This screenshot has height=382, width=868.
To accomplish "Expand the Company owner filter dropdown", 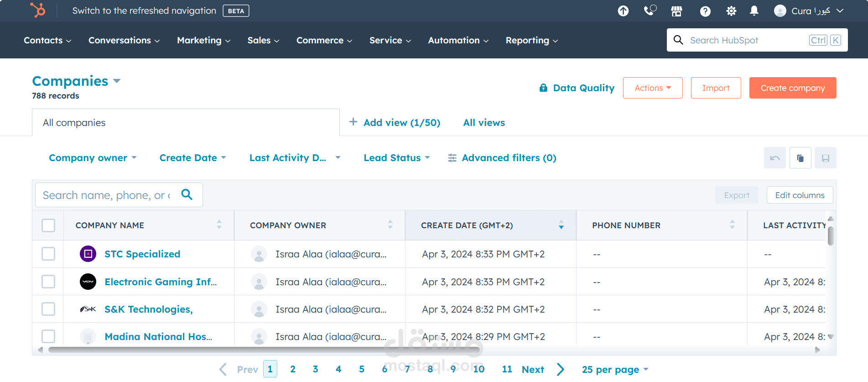I will coord(93,158).
